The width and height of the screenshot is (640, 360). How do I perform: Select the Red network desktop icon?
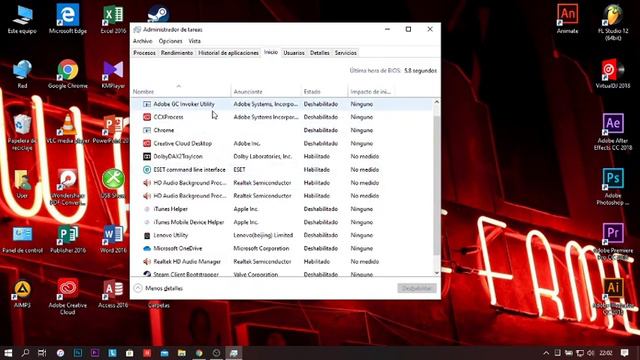(x=22, y=74)
